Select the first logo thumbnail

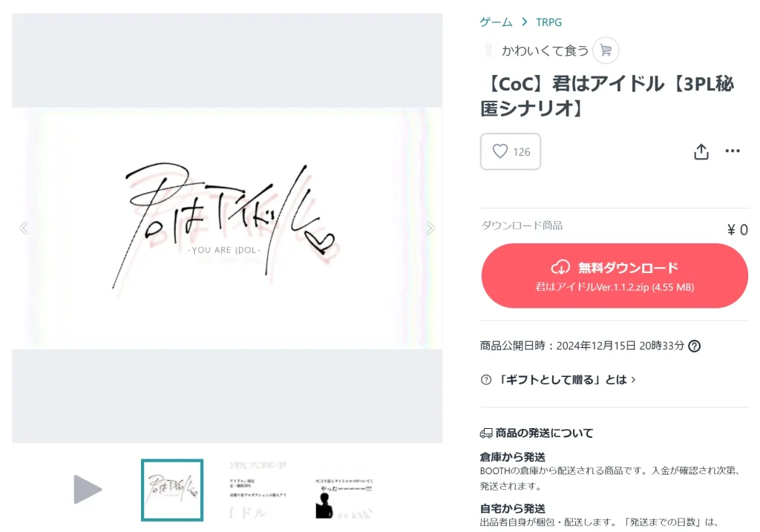pyautogui.click(x=172, y=490)
